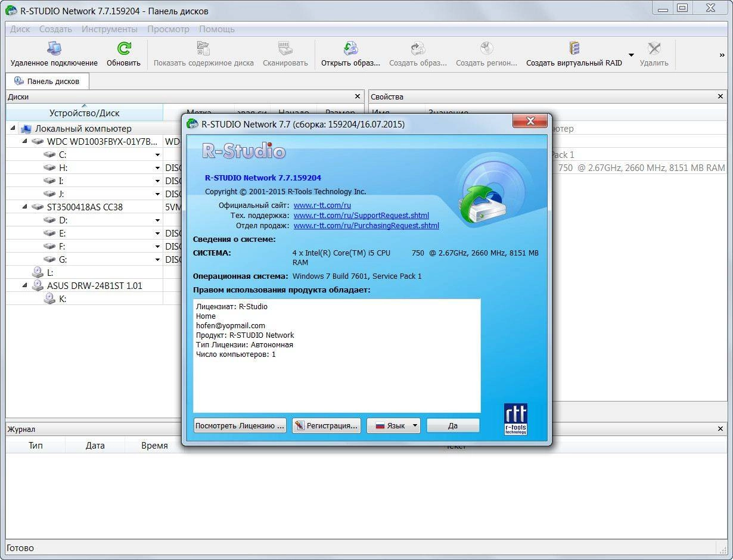The image size is (733, 560).
Task: Select optical drive L: icon
Action: click(x=38, y=272)
